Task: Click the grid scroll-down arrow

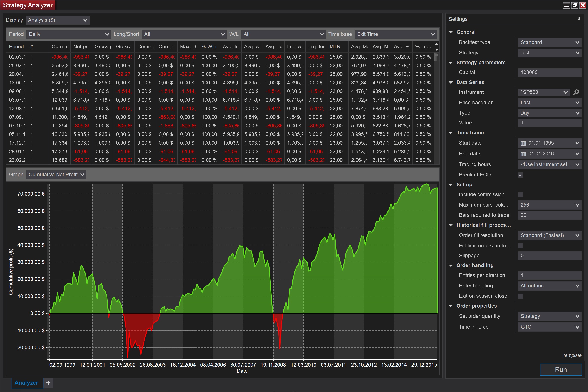Action: (437, 49)
